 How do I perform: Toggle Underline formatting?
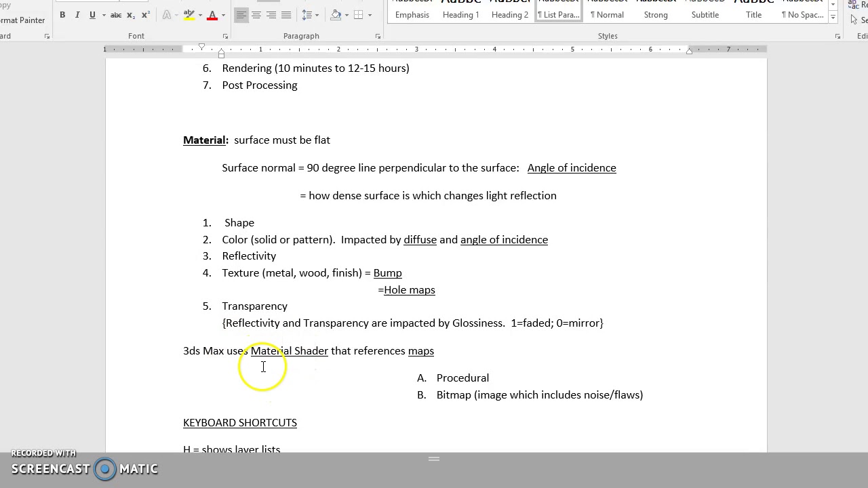tap(92, 15)
